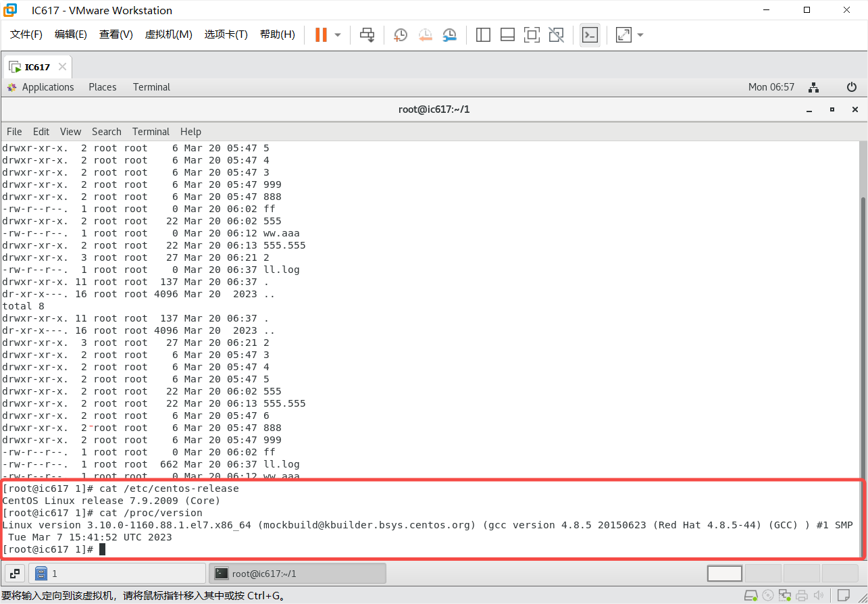Click the 'cat /proc/version' command text

(151, 513)
